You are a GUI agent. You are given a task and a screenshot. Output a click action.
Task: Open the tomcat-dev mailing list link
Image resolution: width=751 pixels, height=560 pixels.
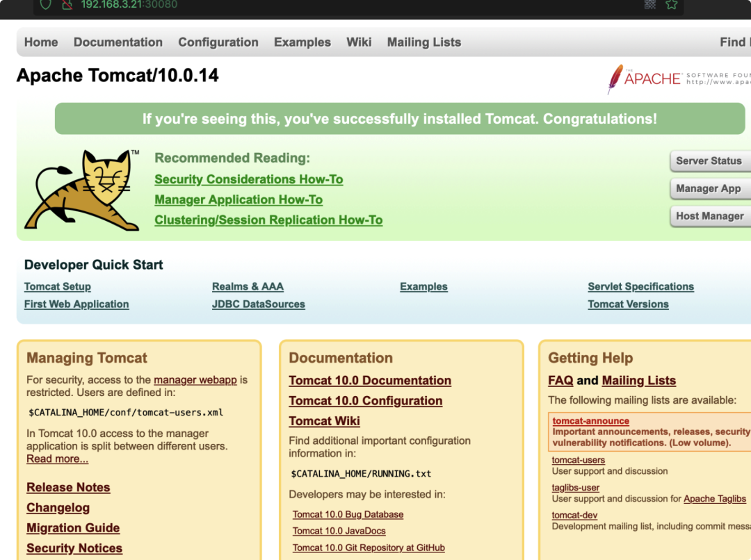pyautogui.click(x=574, y=516)
